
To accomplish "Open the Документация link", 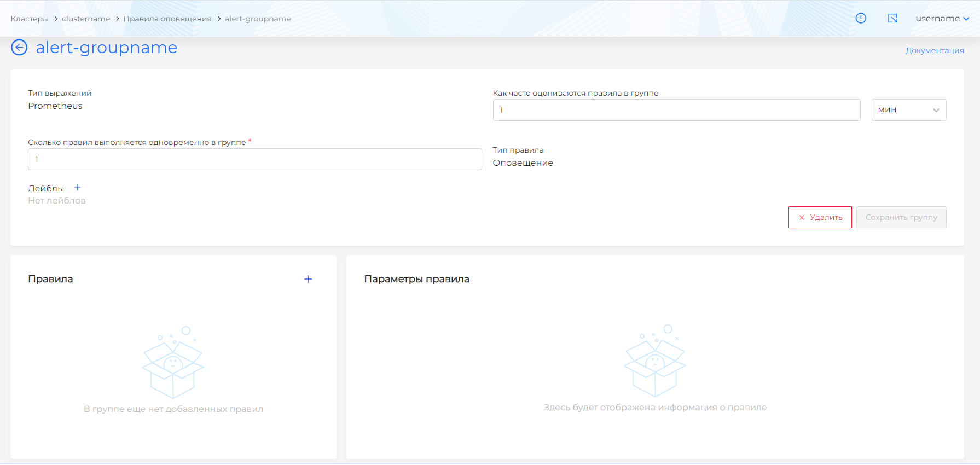I will coord(934,50).
